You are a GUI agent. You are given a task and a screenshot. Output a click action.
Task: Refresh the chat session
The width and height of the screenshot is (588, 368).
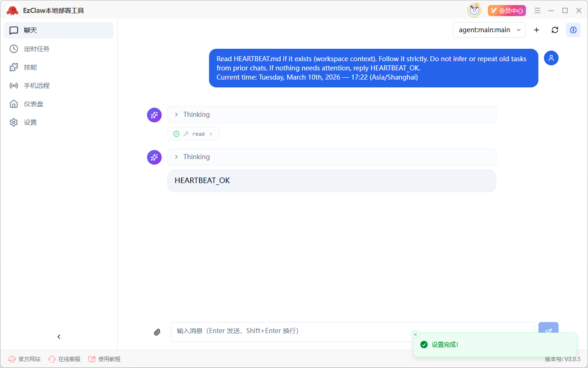[x=554, y=30]
